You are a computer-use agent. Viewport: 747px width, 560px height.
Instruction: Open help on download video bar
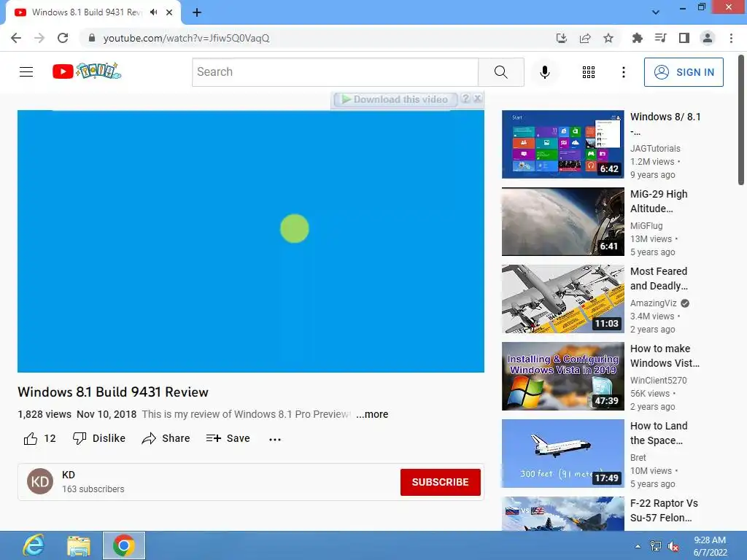pyautogui.click(x=466, y=98)
